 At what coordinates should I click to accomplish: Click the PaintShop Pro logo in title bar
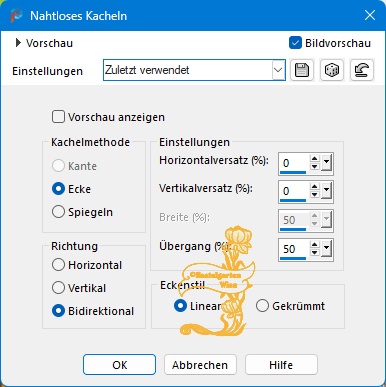tap(16, 15)
